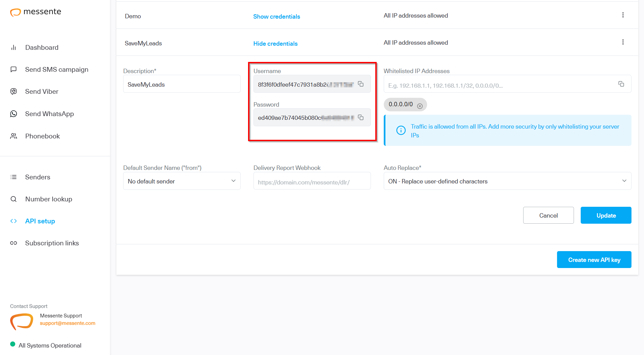Screen dimensions: 644x355
Task: Select the Senders list icon
Action: pos(14,177)
